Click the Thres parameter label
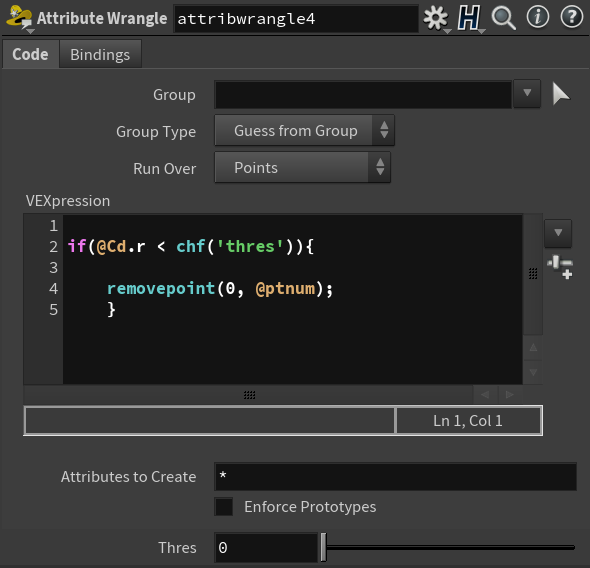Image resolution: width=590 pixels, height=568 pixels. tap(177, 548)
